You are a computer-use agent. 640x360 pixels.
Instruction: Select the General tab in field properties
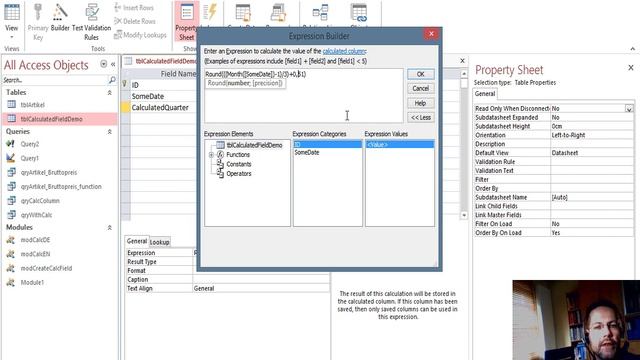137,241
